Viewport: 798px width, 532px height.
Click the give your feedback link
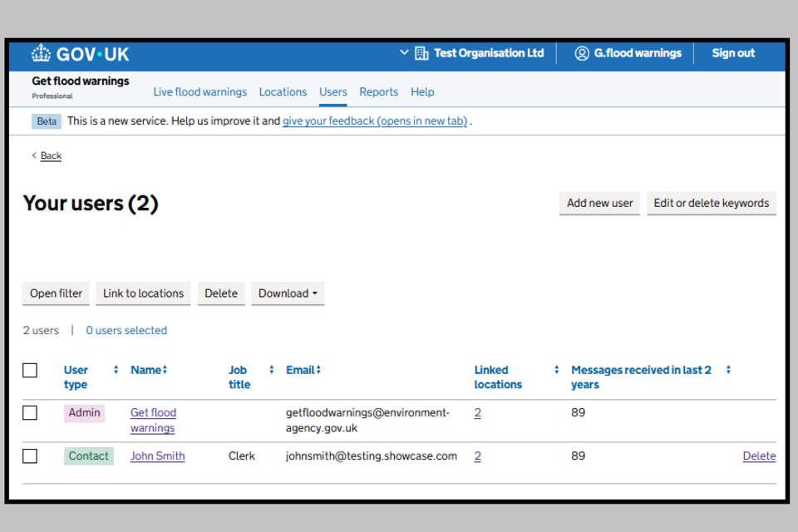(x=375, y=121)
